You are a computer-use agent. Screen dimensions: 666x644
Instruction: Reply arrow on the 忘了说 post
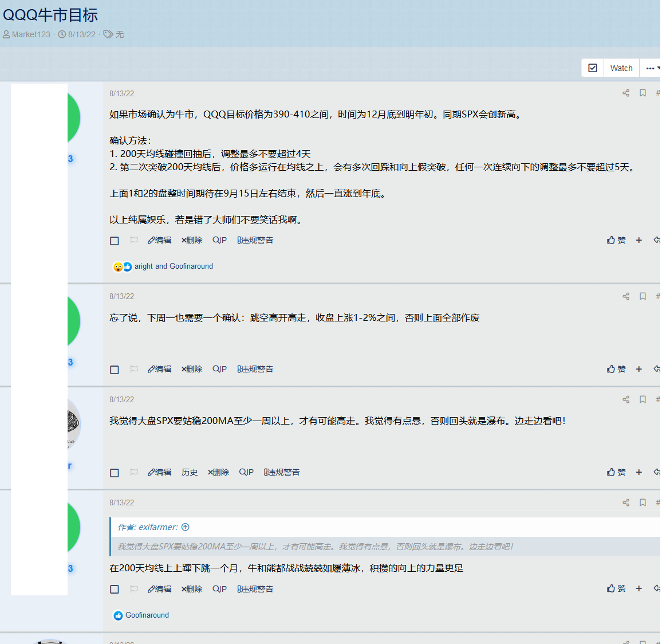[657, 369]
